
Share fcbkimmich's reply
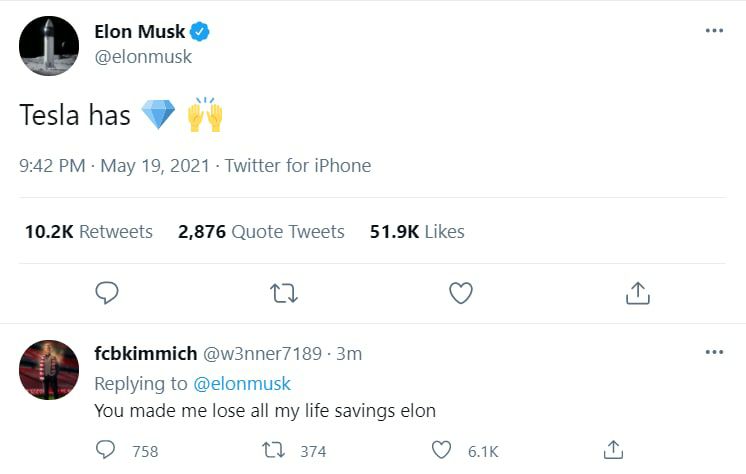click(x=614, y=450)
